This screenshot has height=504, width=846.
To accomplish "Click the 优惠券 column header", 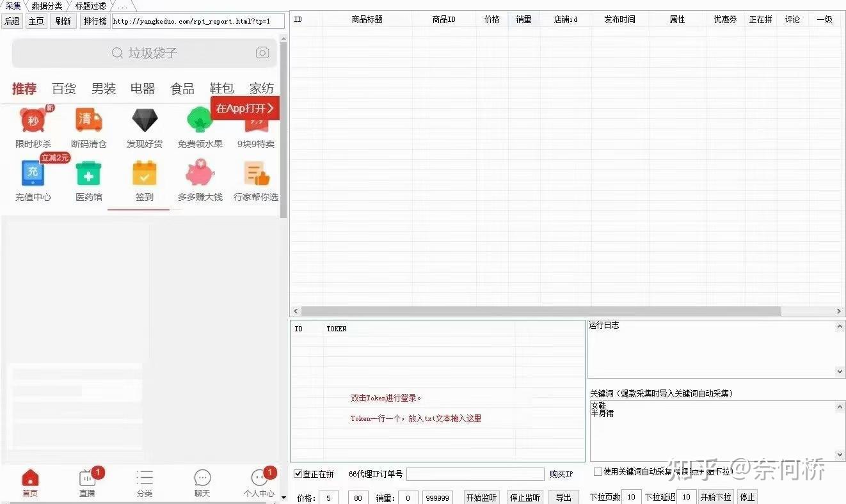I will tap(725, 19).
